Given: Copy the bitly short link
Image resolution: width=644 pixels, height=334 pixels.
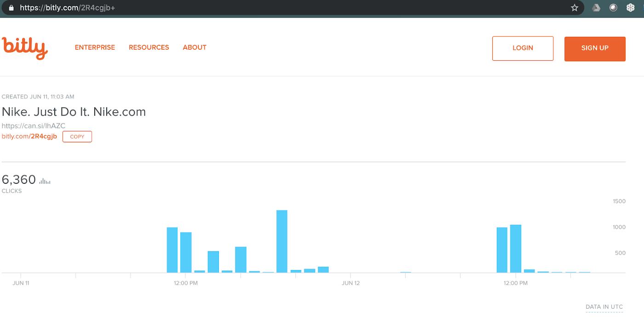Looking at the screenshot, I should pos(77,137).
